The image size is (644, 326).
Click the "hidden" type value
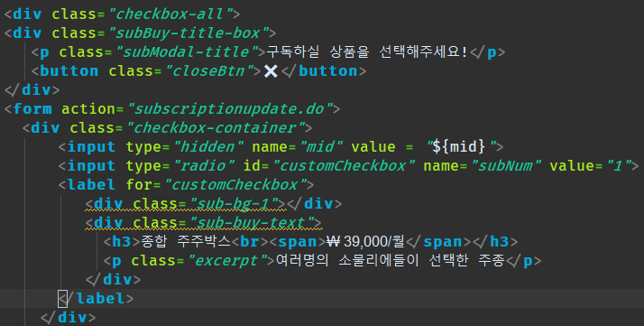coord(208,147)
